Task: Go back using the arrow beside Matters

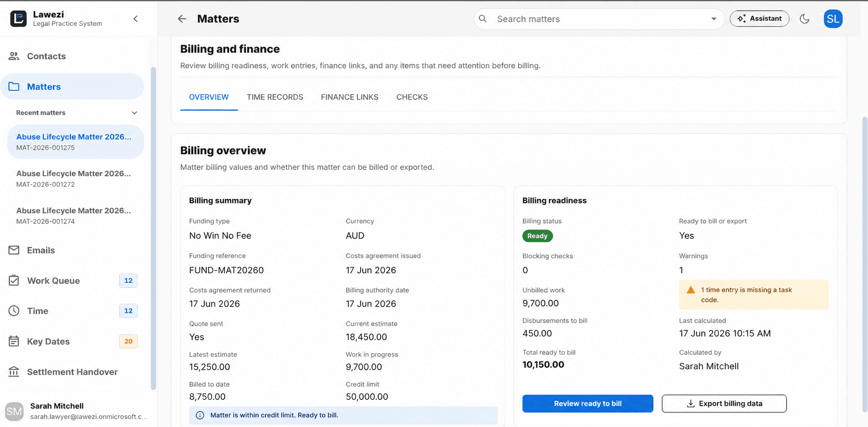Action: [182, 19]
